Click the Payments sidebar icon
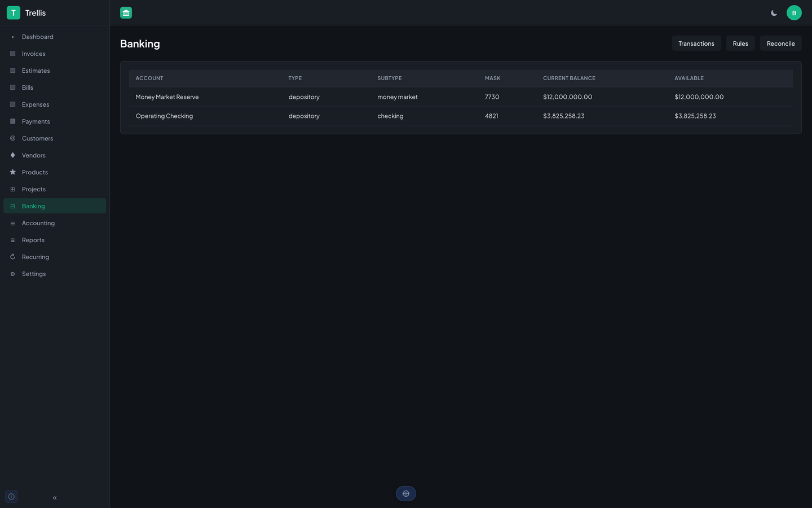This screenshot has height=508, width=812. (12, 121)
